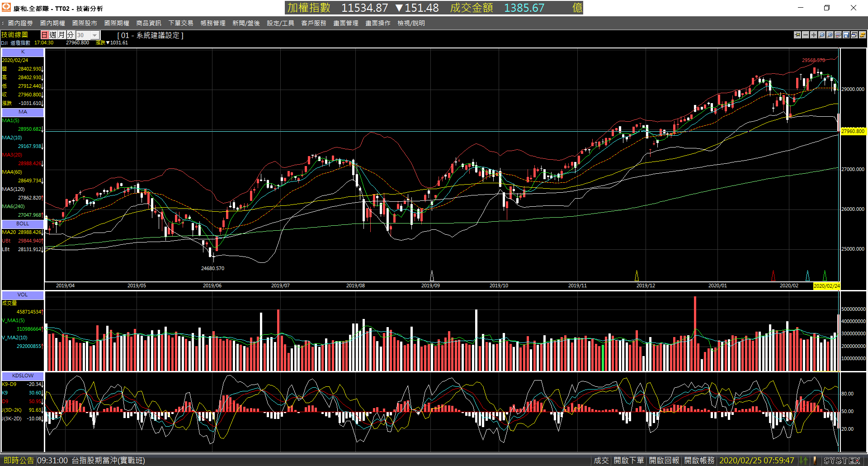The width and height of the screenshot is (868, 466).
Task: Open the 國內期權 menu
Action: tap(52, 23)
